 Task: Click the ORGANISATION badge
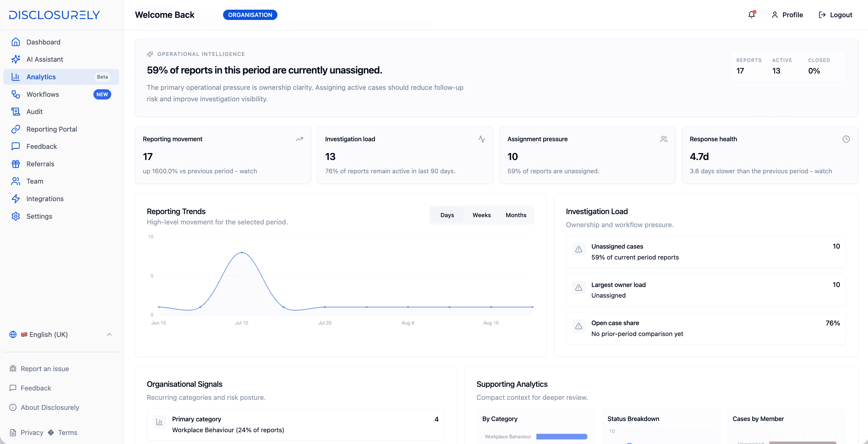tap(250, 15)
